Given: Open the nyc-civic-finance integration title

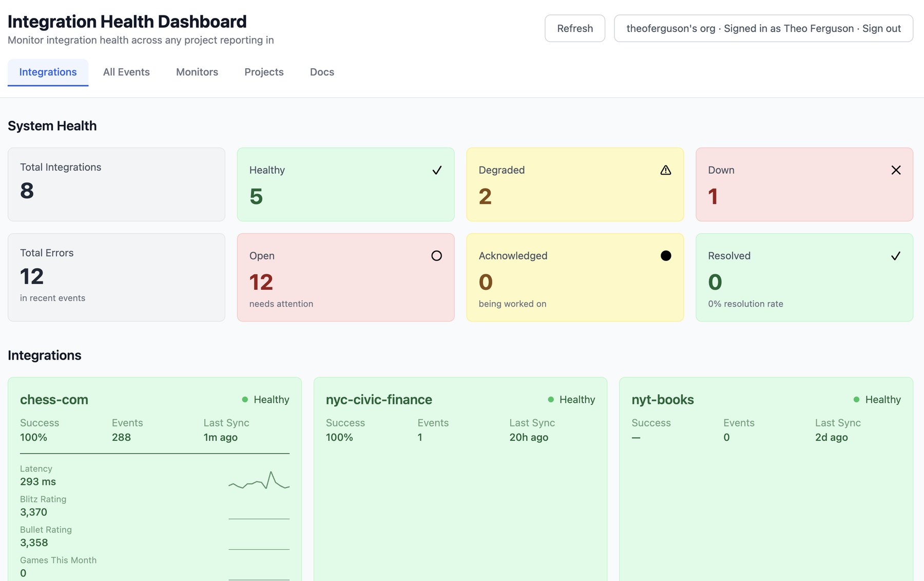Looking at the screenshot, I should (x=379, y=400).
